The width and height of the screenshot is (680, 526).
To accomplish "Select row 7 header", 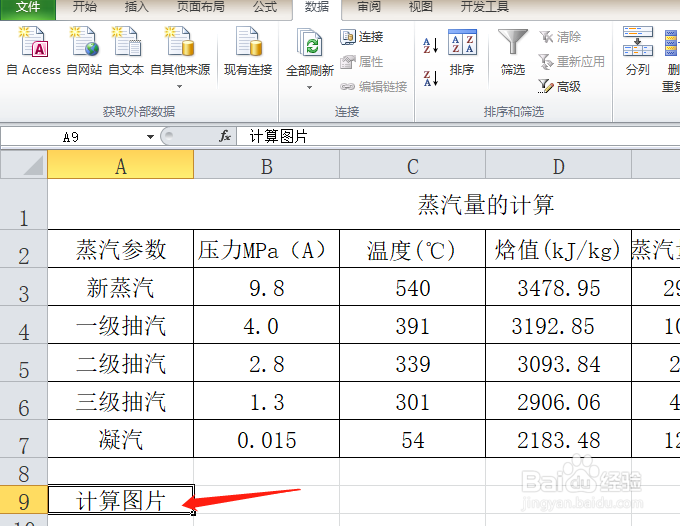I will (24, 438).
